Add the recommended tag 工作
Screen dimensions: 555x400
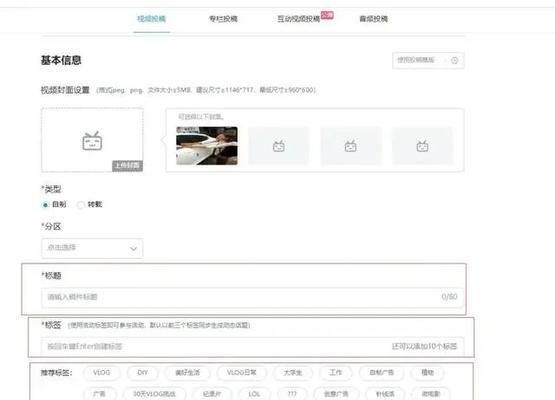[x=336, y=372]
